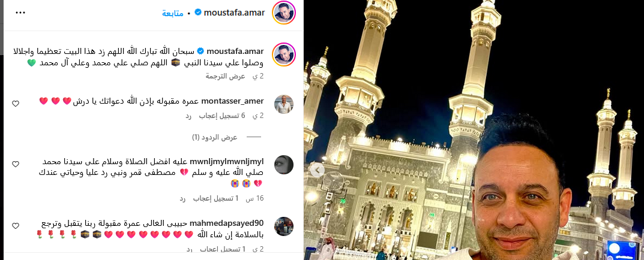This screenshot has width=644, height=260.
Task: Like mahmedapsayed90's comment with heart icon
Action: pyautogui.click(x=16, y=226)
